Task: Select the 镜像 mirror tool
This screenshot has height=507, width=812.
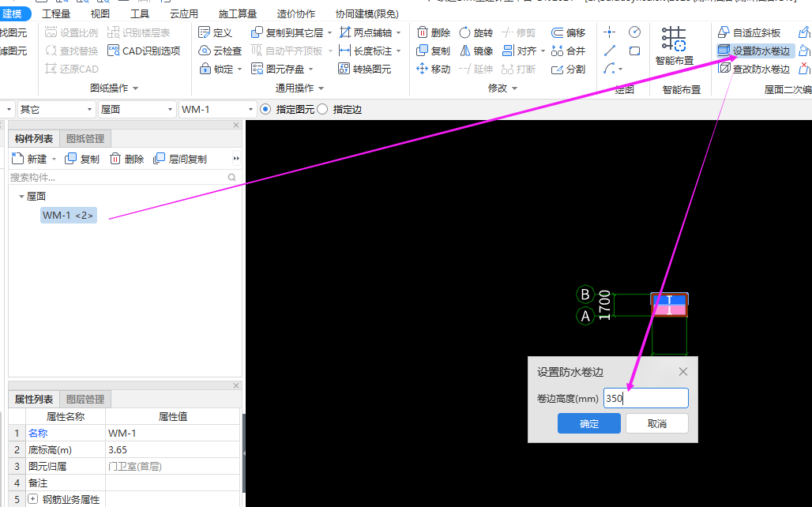Action: coord(476,51)
